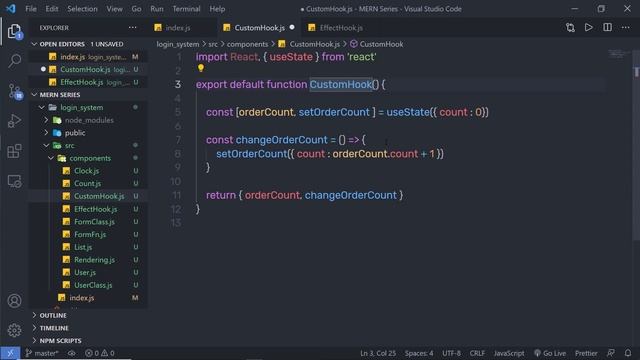
Task: Open the Extensions view
Action: (14, 151)
